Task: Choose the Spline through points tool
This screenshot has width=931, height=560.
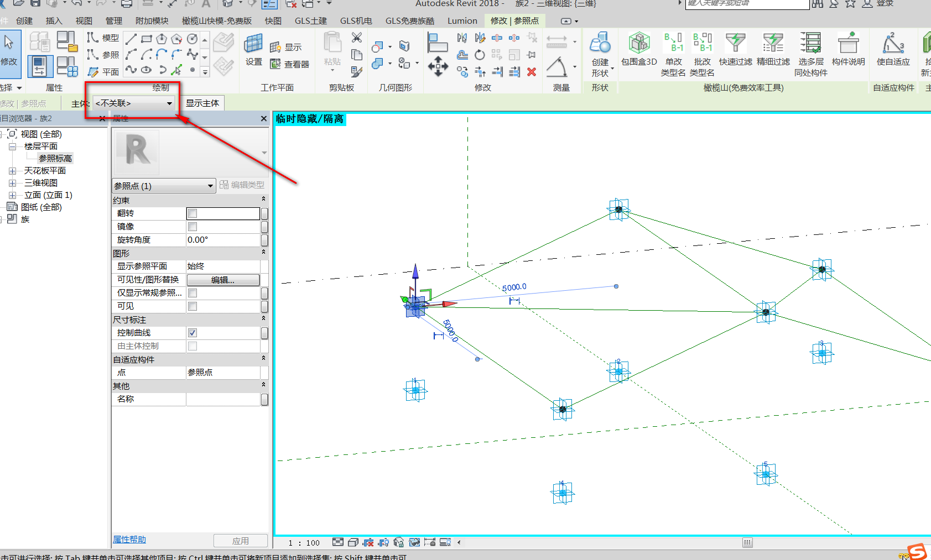Action: click(x=131, y=70)
